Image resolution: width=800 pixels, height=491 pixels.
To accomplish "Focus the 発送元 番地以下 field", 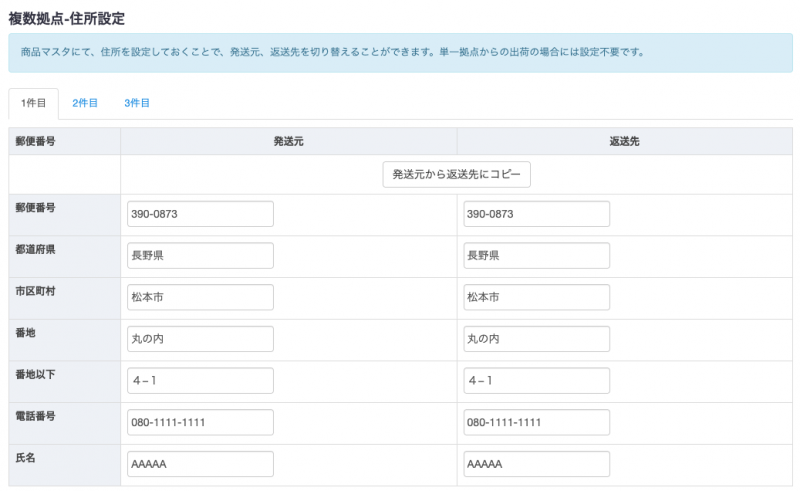I will tap(200, 381).
